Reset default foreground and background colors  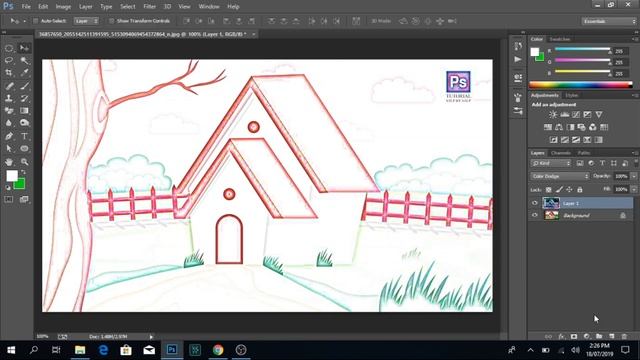(8, 187)
